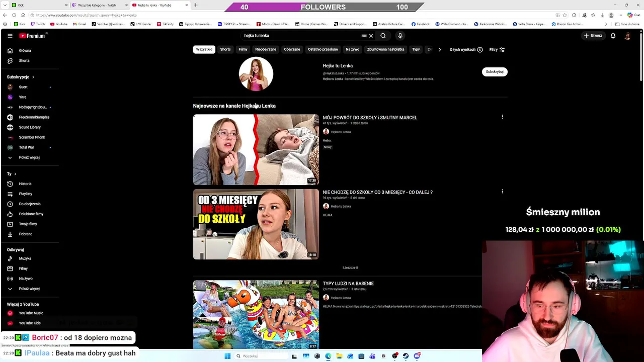644x362 pixels.
Task: Click the YouTube Premium logo
Action: click(x=33, y=36)
